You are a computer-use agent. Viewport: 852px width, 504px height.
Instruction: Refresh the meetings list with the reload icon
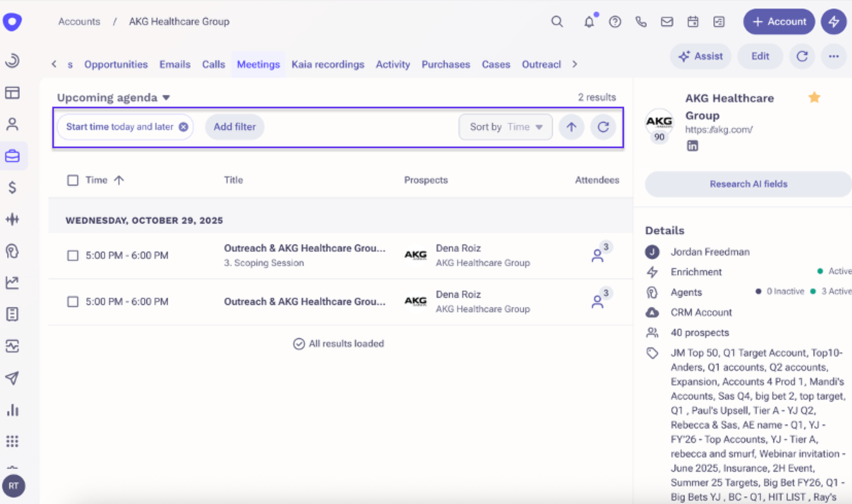pyautogui.click(x=603, y=127)
